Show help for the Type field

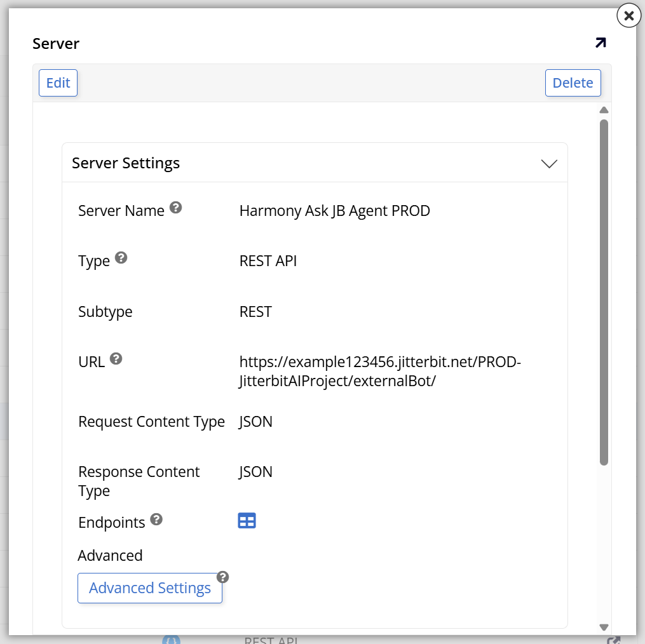[121, 258]
